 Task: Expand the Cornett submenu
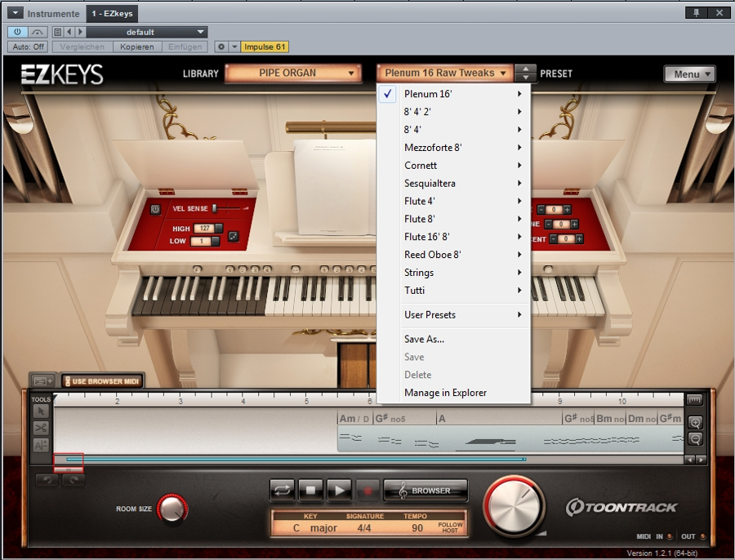pyautogui.click(x=454, y=166)
